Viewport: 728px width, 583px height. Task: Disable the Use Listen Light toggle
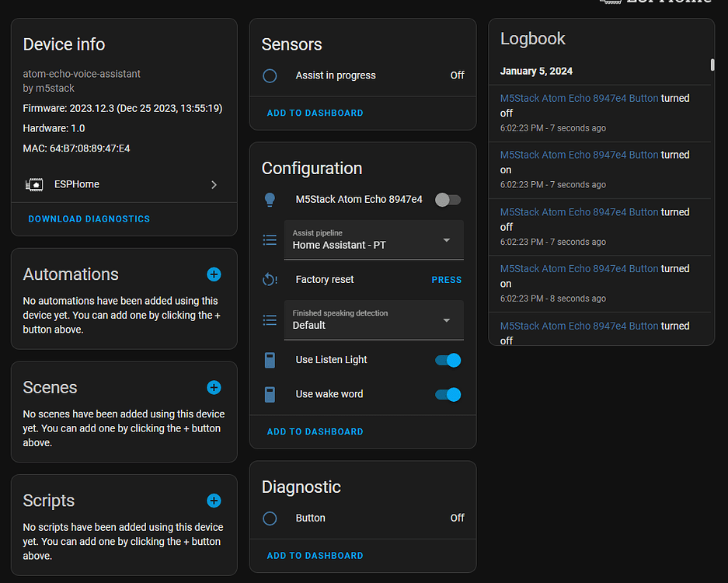(448, 360)
